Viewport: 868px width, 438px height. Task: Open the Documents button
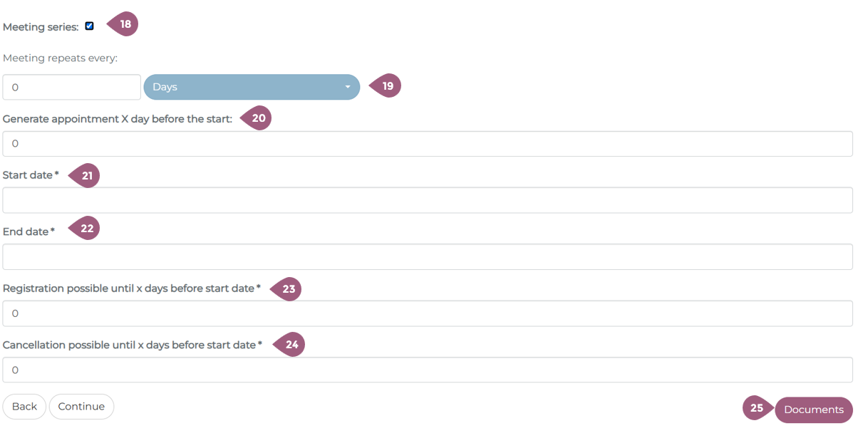pos(813,410)
